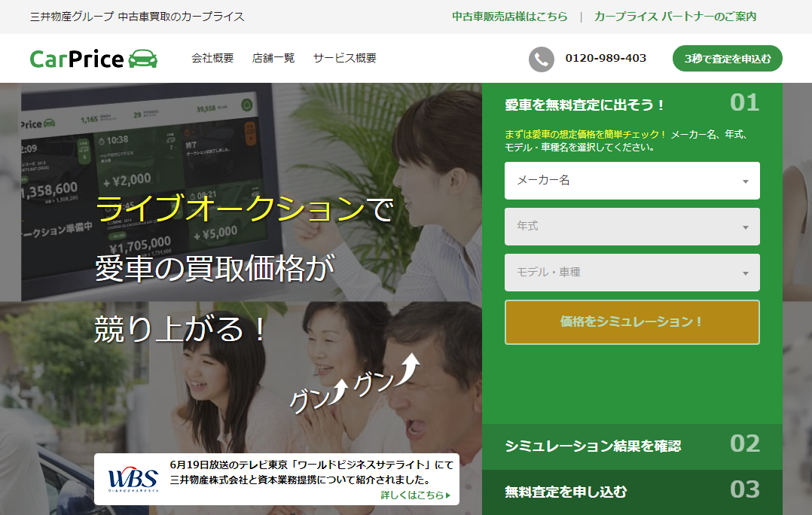
Task: Click the CarPrice logo
Action: [76, 59]
